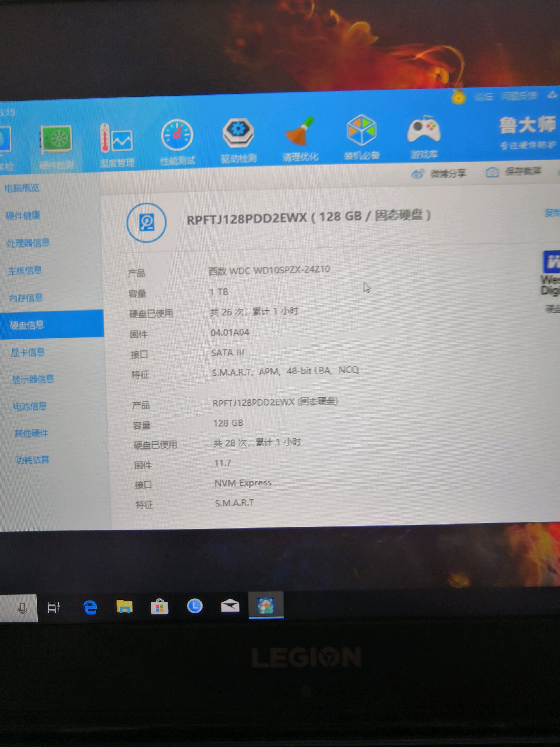Click the 西数 WDC WD10SPZX-24Z10 product text

(x=269, y=270)
